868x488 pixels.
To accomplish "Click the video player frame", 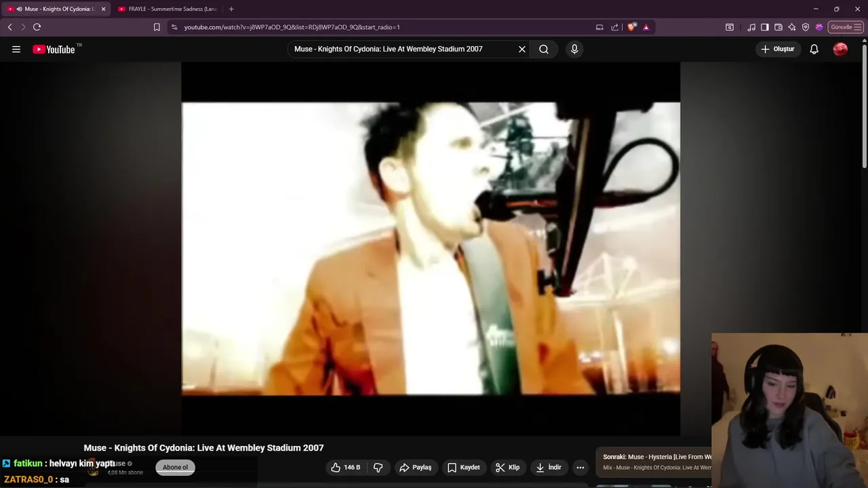I will pyautogui.click(x=431, y=249).
